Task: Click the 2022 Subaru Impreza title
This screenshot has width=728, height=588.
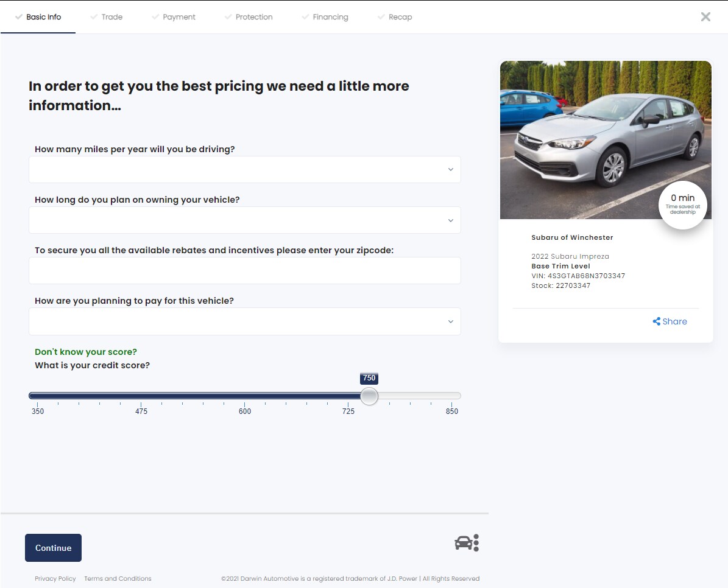Action: pos(570,256)
